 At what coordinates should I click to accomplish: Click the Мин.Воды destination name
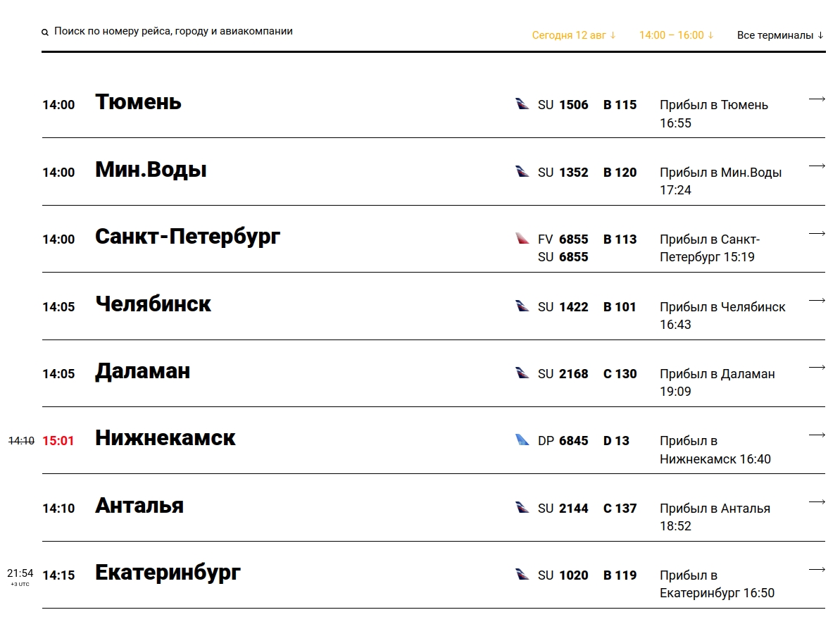tap(151, 170)
